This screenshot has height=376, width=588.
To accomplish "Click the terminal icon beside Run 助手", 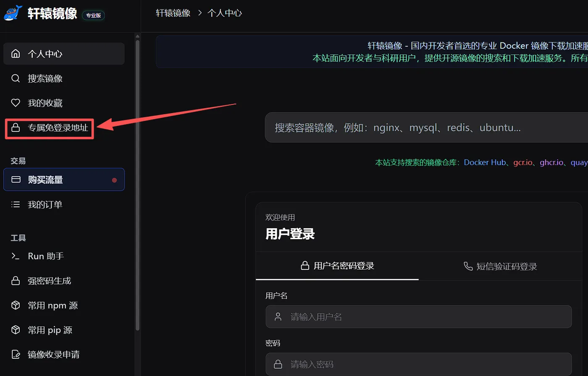I will point(16,256).
